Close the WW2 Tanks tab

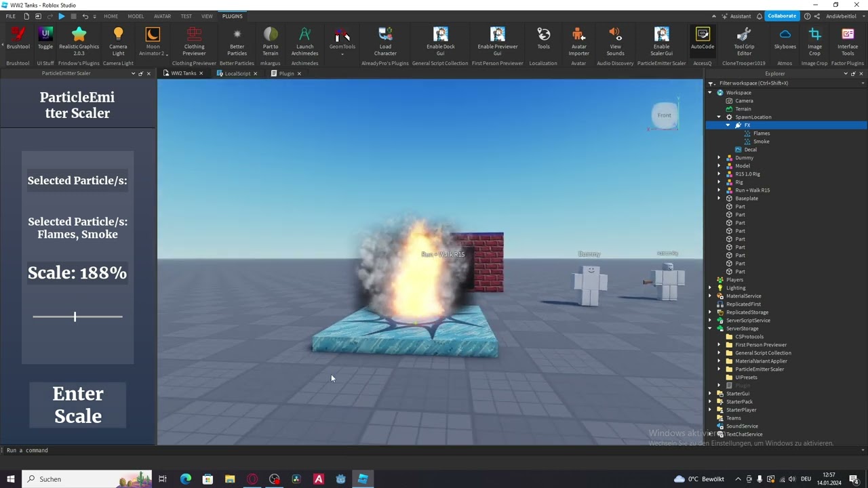pos(201,73)
